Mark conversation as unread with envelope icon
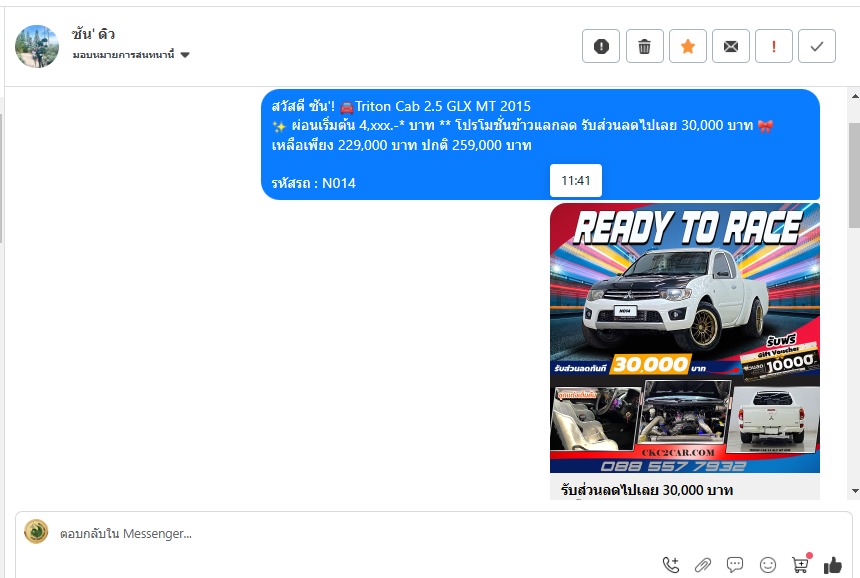 click(731, 46)
